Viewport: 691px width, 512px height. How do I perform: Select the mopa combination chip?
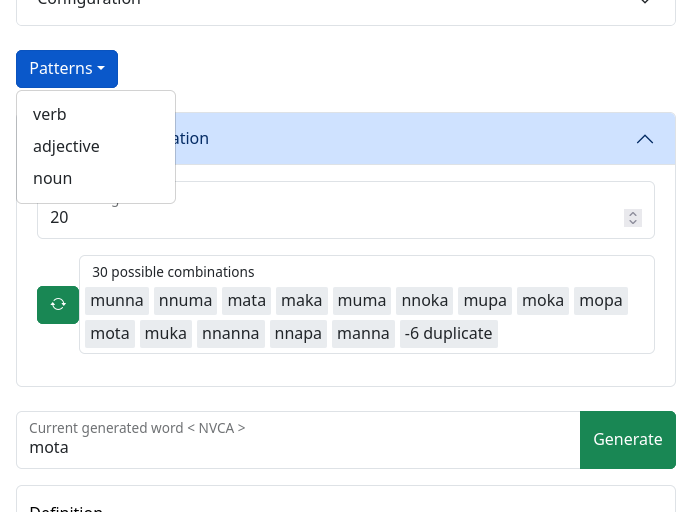(601, 301)
